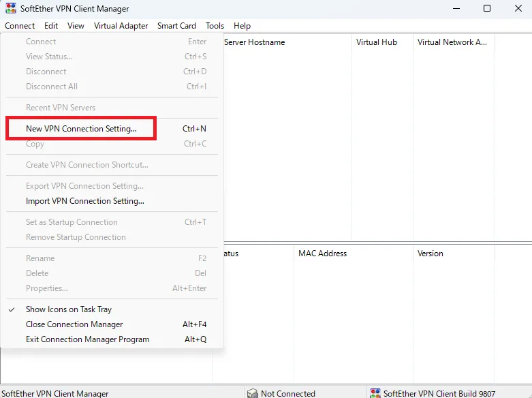Open the Tools menu
This screenshot has height=398, width=532.
[215, 26]
